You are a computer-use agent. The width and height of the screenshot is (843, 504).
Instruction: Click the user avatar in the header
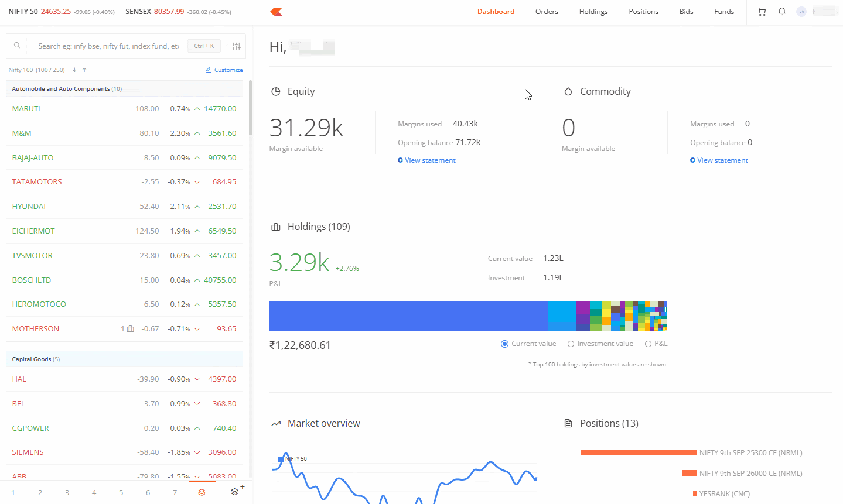coord(801,12)
